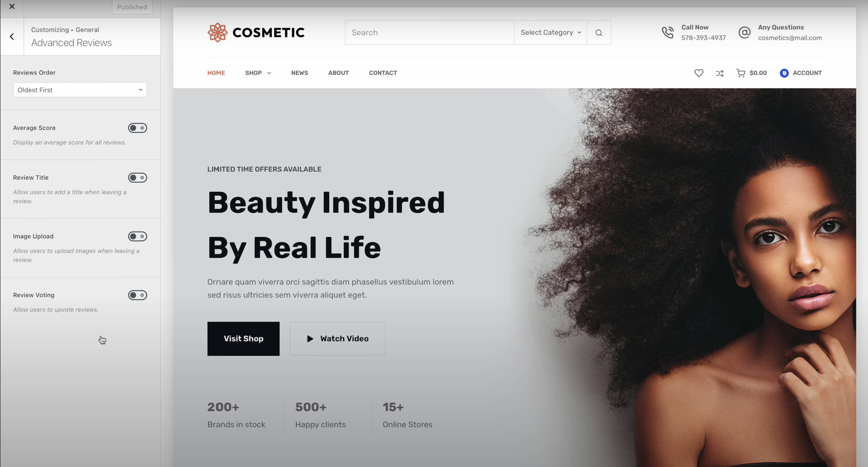Click the Cosmetic flower logo
Viewport: 868px width, 467px height.
click(217, 32)
